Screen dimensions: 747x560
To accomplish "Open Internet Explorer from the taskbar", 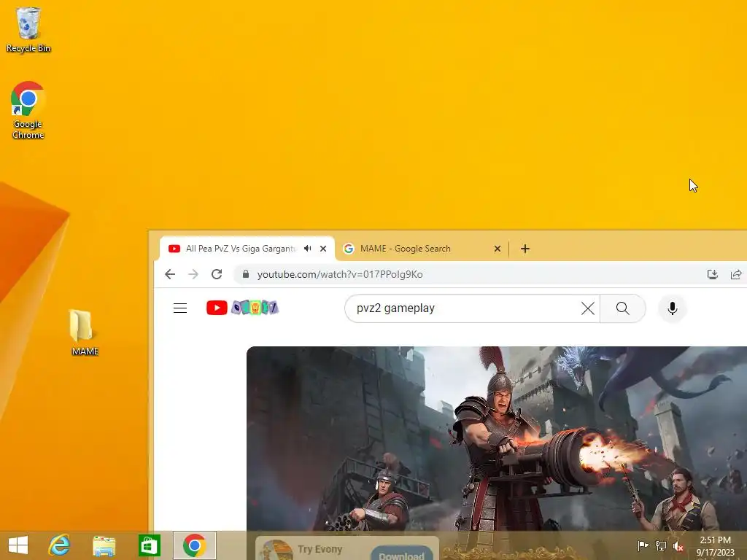I will click(60, 545).
